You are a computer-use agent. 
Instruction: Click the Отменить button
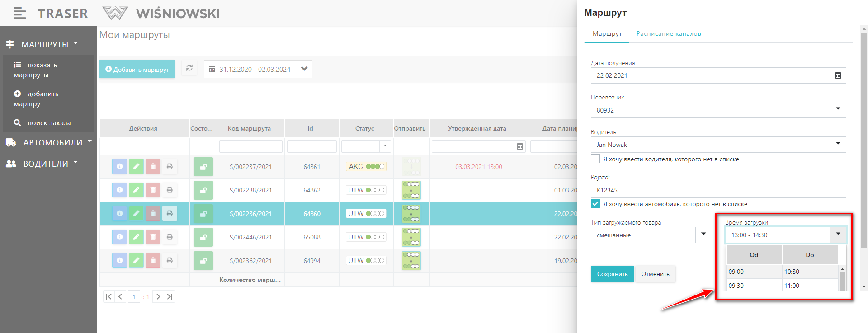click(x=655, y=274)
